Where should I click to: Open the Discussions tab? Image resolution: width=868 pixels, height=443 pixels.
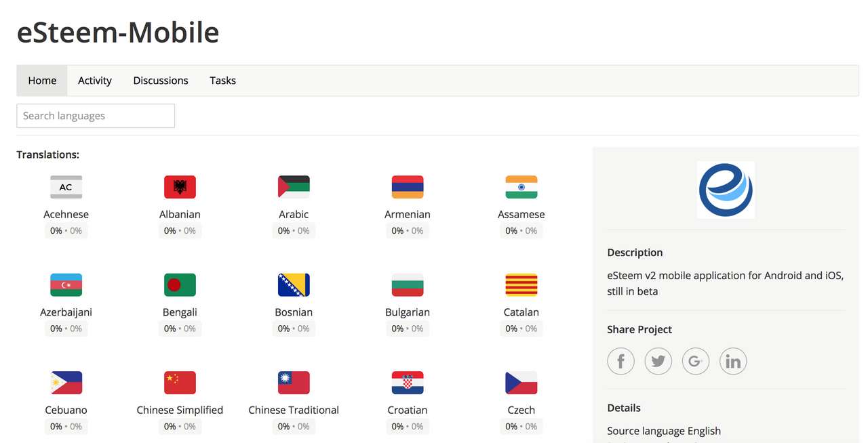[161, 81]
